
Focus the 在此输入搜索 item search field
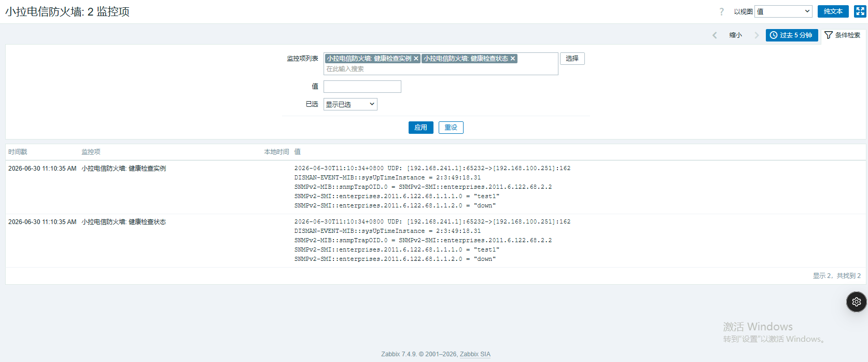click(441, 69)
